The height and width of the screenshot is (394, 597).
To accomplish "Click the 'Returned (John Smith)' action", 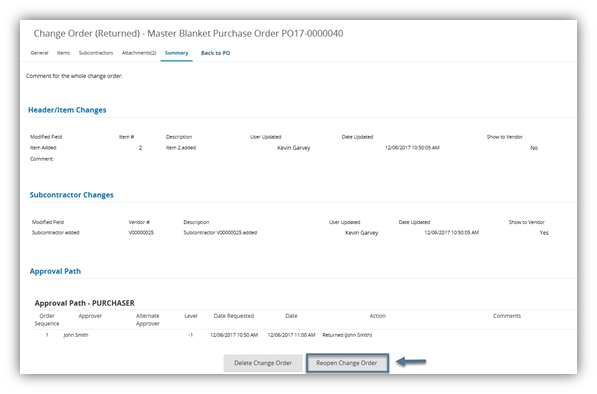I will (x=347, y=335).
